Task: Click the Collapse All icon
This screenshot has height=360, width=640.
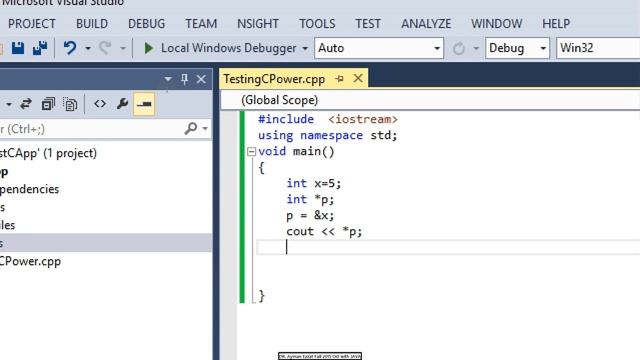Action: [48, 104]
